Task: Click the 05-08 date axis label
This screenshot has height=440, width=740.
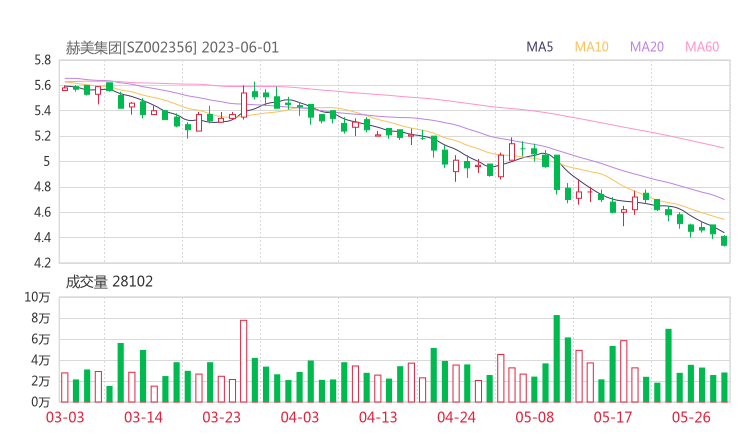Action: point(534,417)
